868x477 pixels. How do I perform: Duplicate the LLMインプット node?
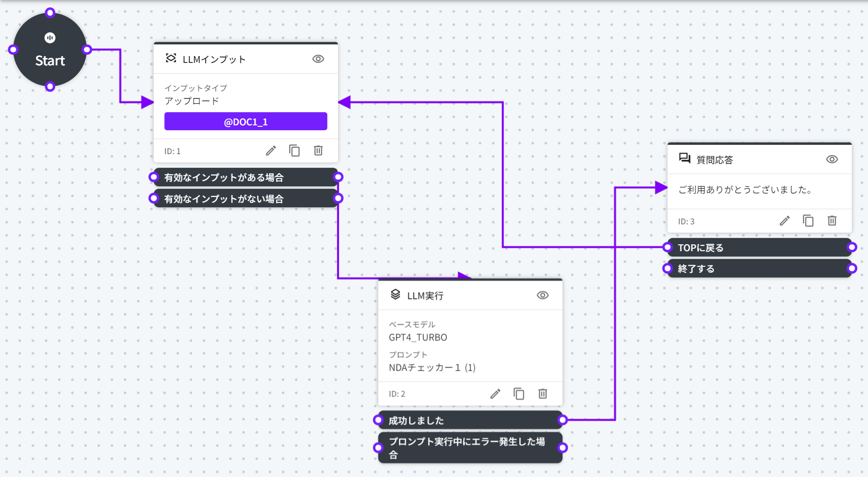click(295, 151)
